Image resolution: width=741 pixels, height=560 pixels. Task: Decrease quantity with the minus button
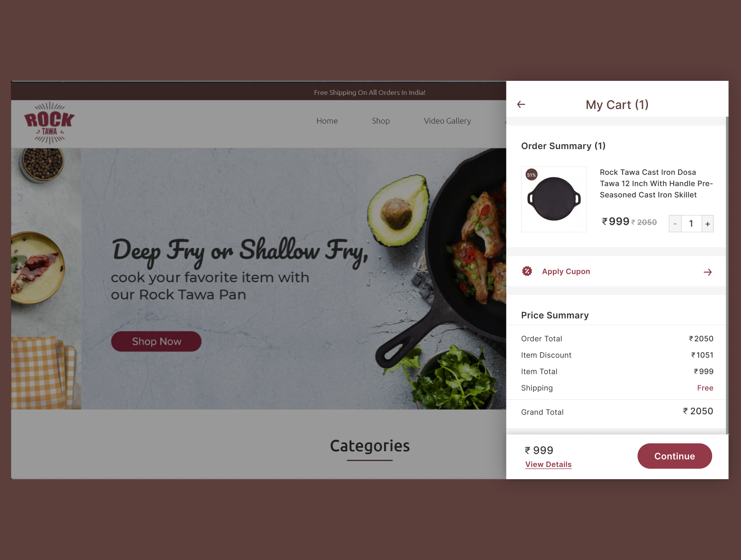[675, 224]
